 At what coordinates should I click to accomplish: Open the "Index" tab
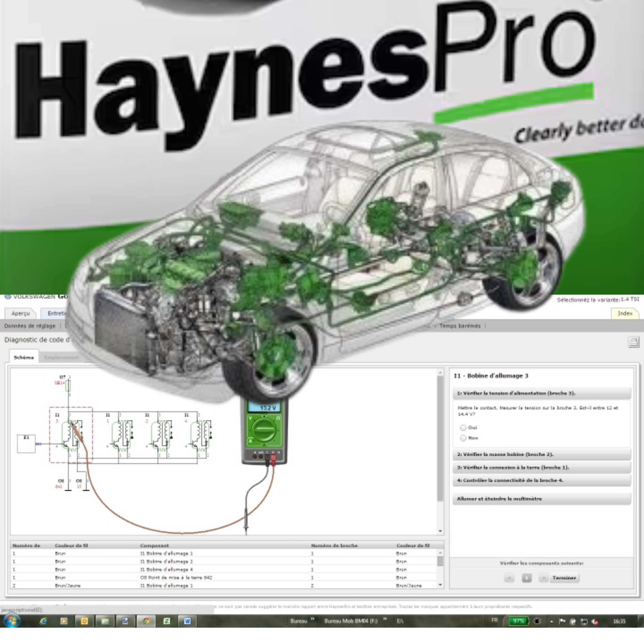625,313
